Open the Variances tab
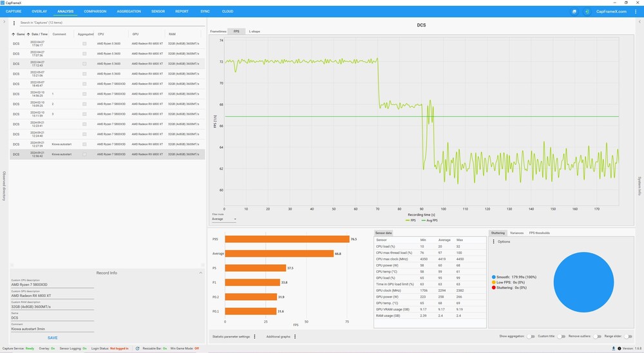The width and height of the screenshot is (644, 353). point(516,233)
